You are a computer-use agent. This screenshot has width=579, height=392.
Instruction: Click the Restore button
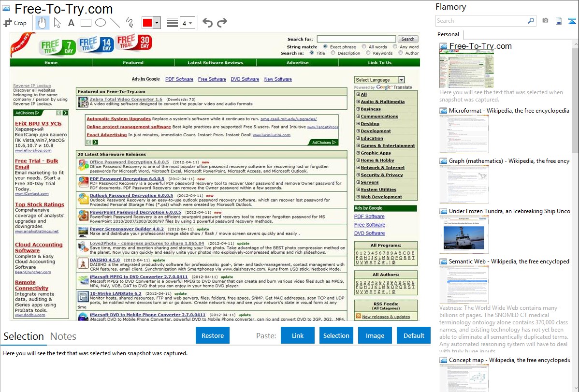pyautogui.click(x=213, y=335)
